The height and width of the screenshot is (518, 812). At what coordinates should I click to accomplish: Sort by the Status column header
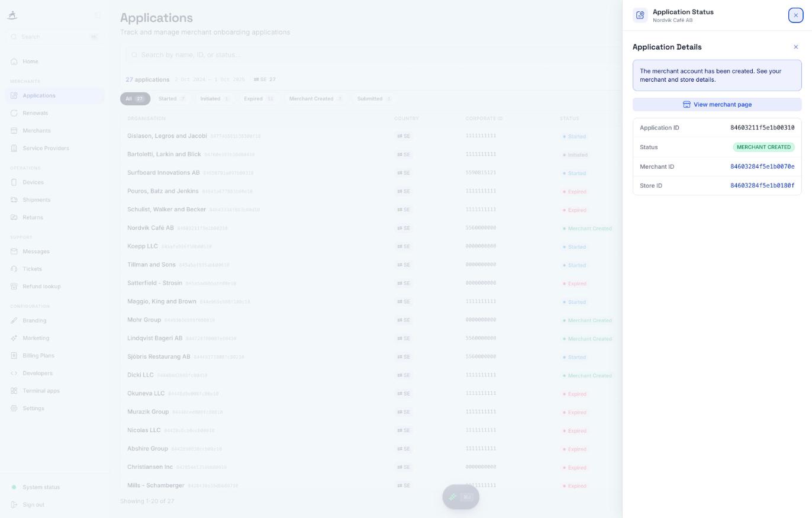click(x=569, y=118)
